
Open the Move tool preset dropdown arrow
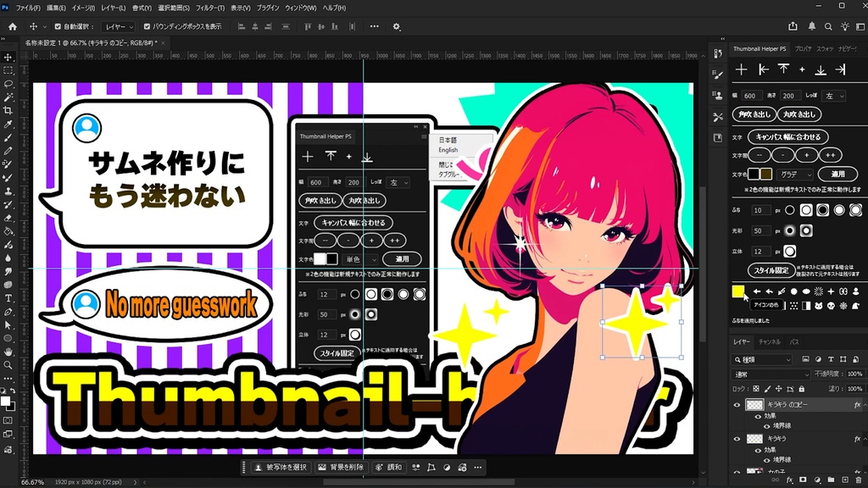coord(45,26)
